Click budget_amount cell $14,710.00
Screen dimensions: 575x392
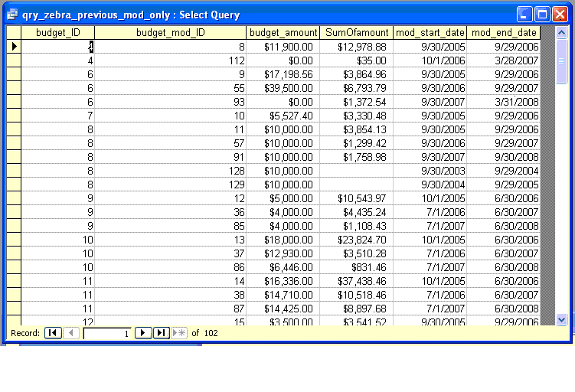coord(283,295)
